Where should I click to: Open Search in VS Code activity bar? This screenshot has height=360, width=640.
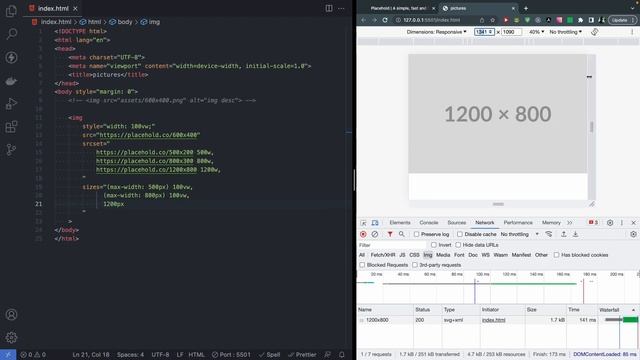11,34
